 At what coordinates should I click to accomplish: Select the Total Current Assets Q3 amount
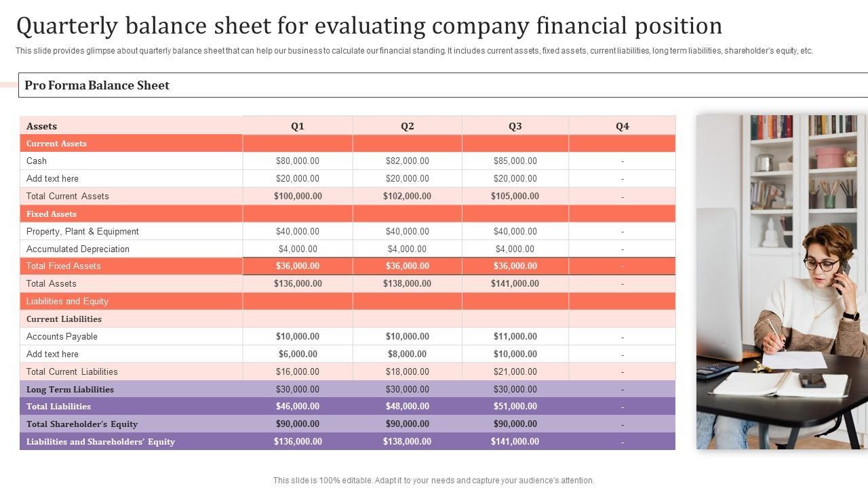[515, 197]
